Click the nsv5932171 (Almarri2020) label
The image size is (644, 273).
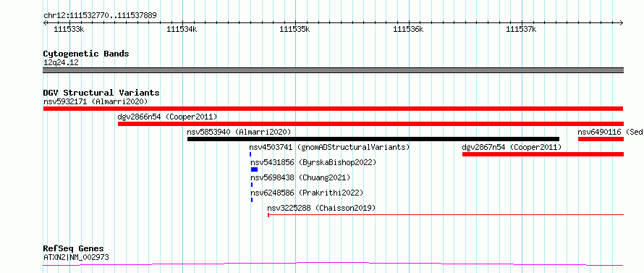pyautogui.click(x=96, y=101)
